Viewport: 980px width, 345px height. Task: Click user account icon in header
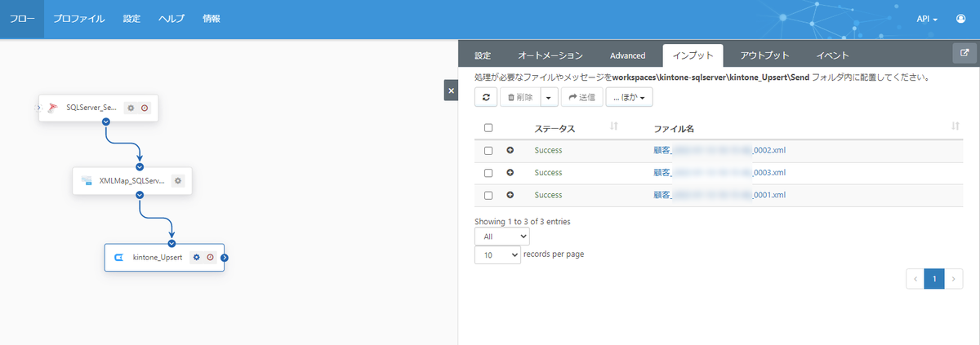point(960,19)
